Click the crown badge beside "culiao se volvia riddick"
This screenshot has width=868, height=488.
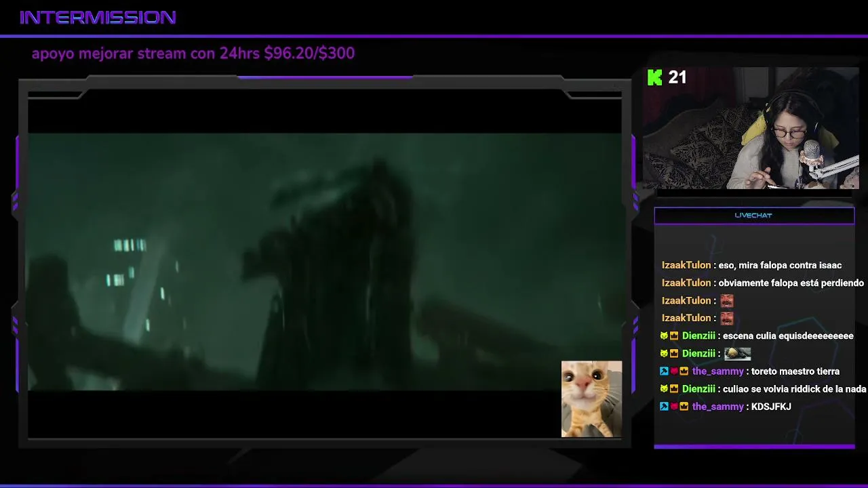click(x=674, y=389)
